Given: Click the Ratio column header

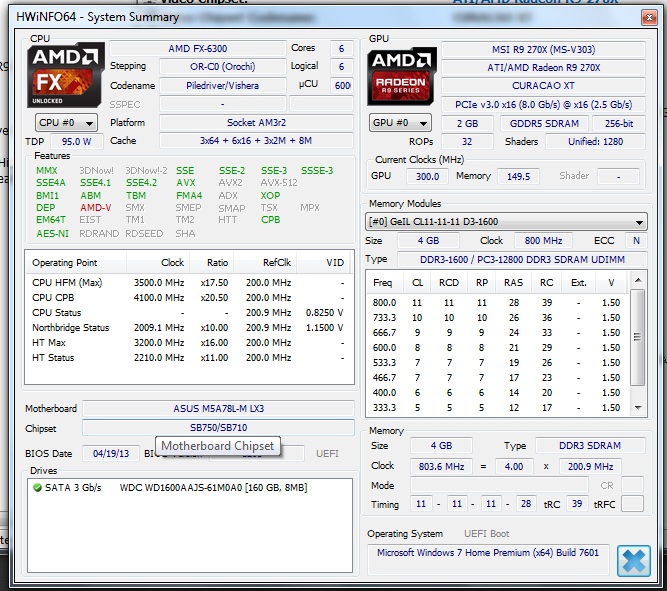Looking at the screenshot, I should 212,263.
